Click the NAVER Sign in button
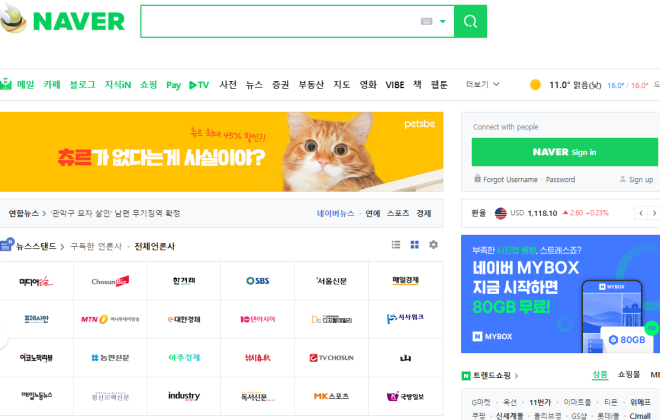Image resolution: width=660 pixels, height=420 pixels. click(564, 152)
